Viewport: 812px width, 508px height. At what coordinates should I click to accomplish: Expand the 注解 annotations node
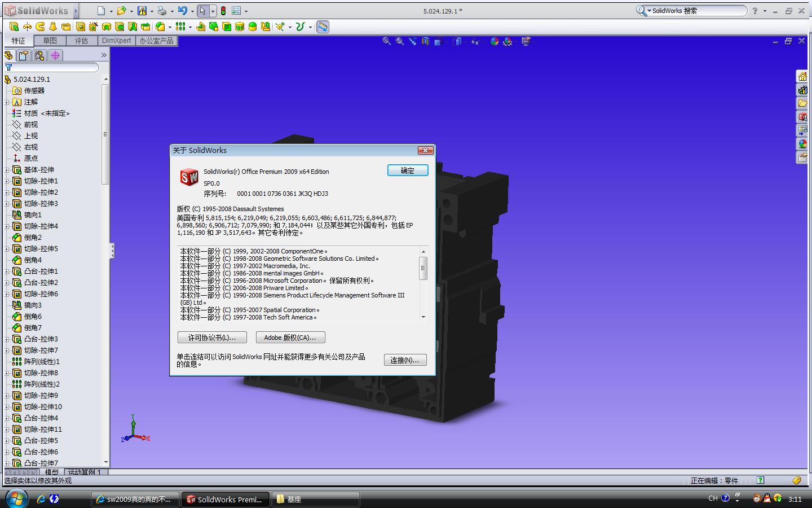click(x=7, y=102)
